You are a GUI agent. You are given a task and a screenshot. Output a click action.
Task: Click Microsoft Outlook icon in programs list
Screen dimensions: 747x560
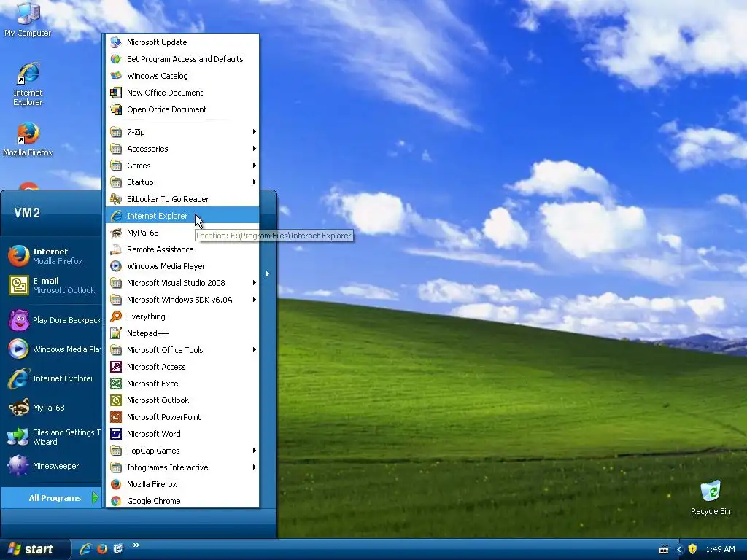116,400
